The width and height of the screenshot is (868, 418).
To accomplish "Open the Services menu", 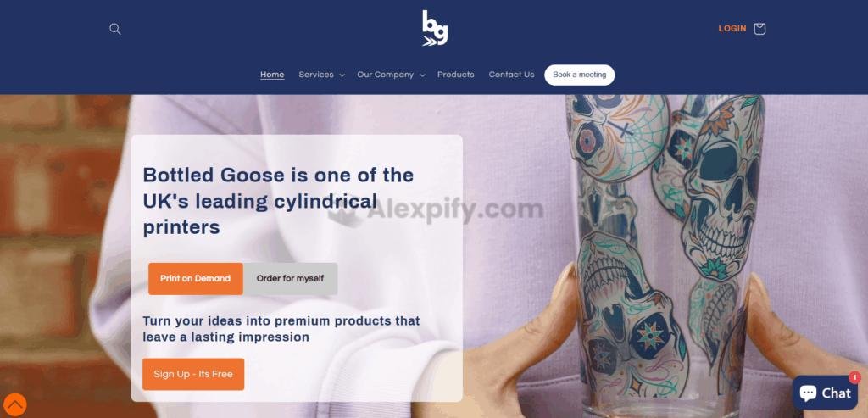I will 316,75.
